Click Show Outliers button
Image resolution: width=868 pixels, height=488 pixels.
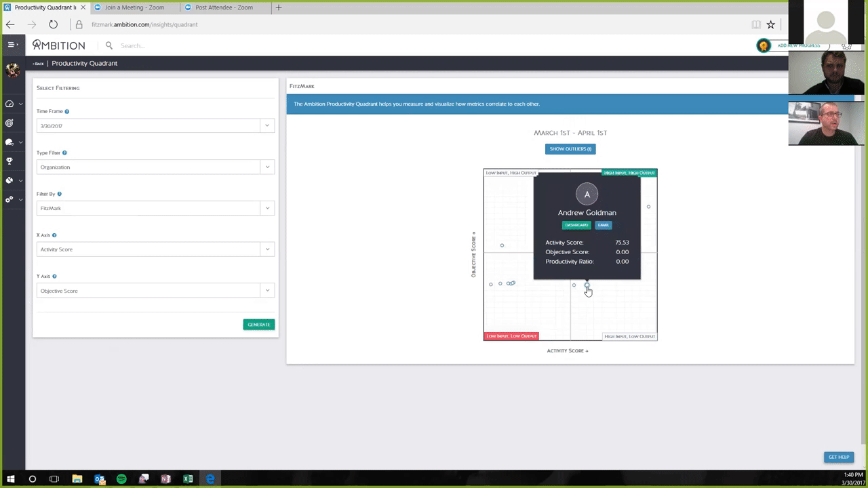click(x=570, y=149)
